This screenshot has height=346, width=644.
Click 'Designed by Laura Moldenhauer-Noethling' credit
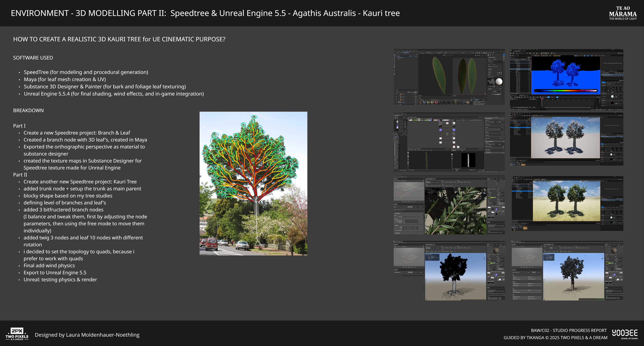[x=87, y=335]
